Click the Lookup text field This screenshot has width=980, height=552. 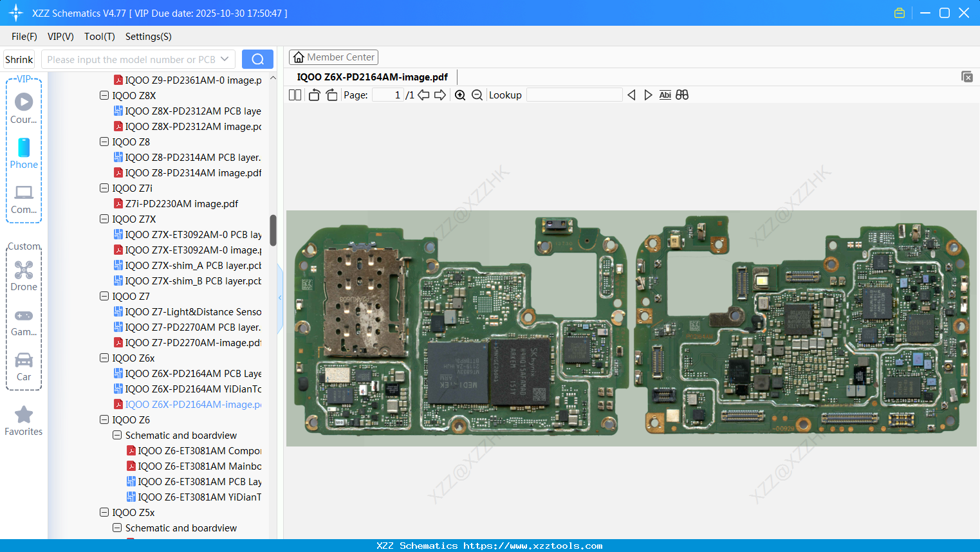click(575, 95)
